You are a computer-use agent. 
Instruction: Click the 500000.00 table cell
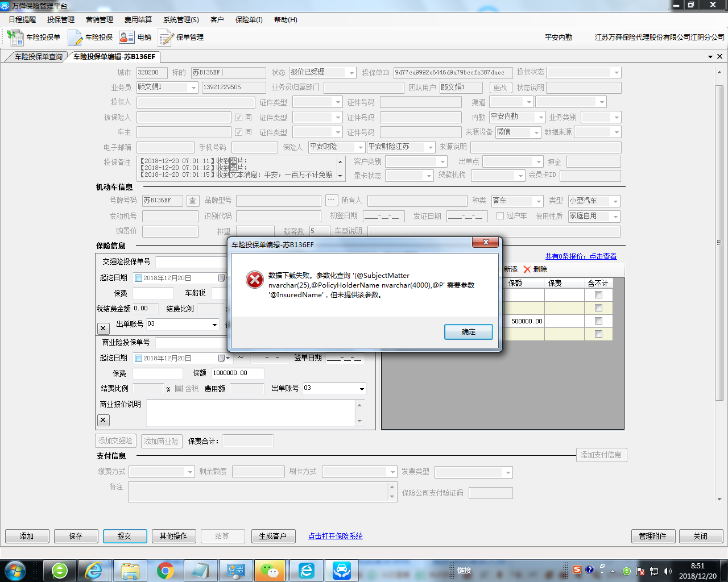524,321
